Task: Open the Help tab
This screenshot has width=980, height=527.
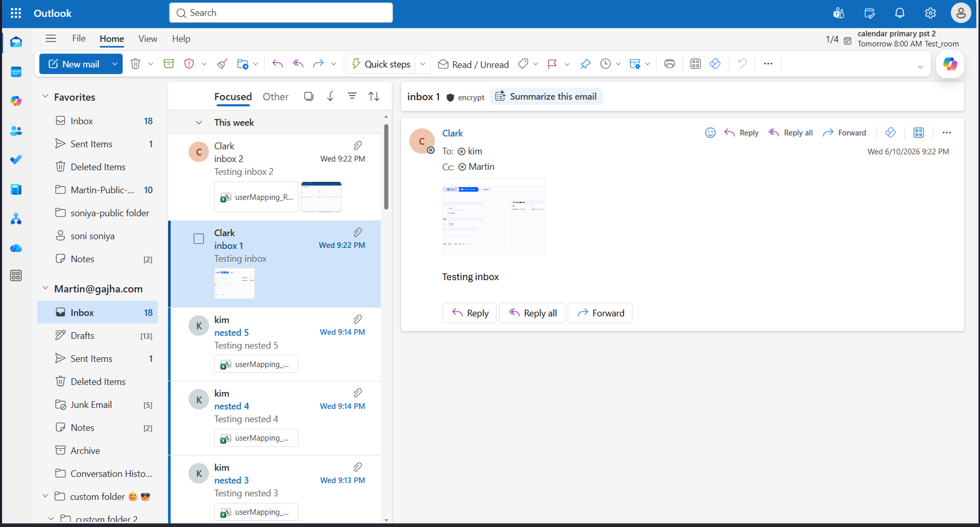Action: (181, 39)
